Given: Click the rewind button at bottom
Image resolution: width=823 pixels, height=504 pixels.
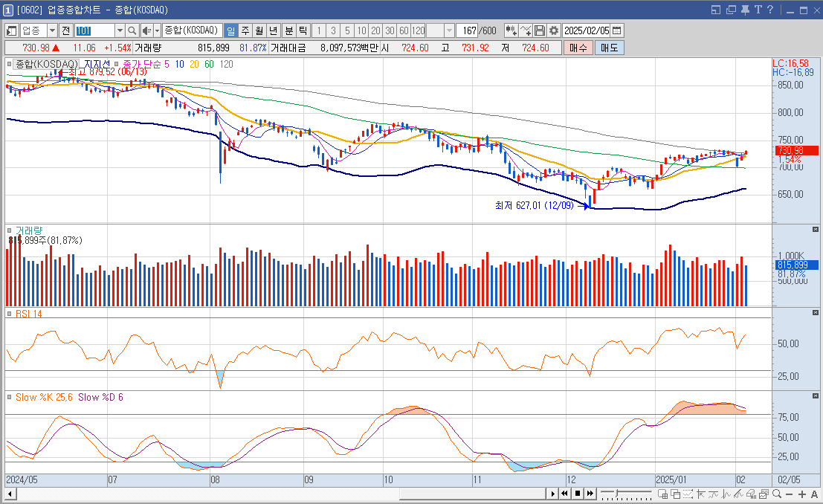Looking at the screenshot, I should (564, 494).
